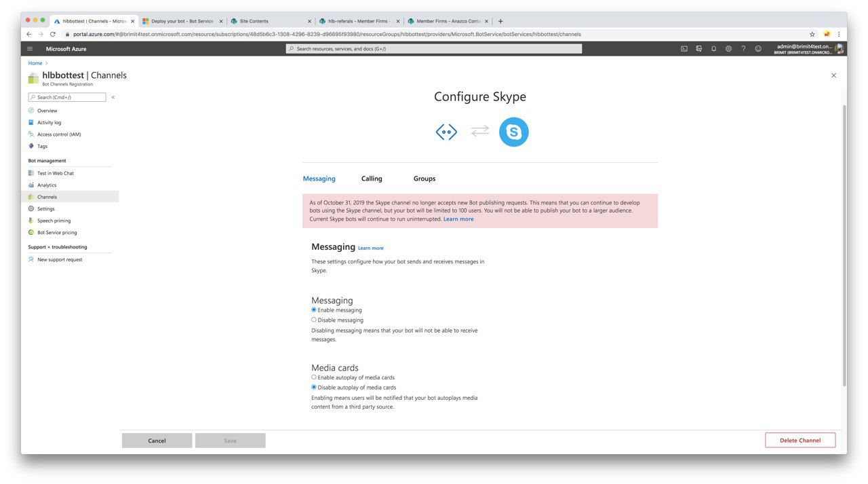Open the feedback smiley icon
Image resolution: width=868 pixels, height=484 pixels.
tap(758, 49)
